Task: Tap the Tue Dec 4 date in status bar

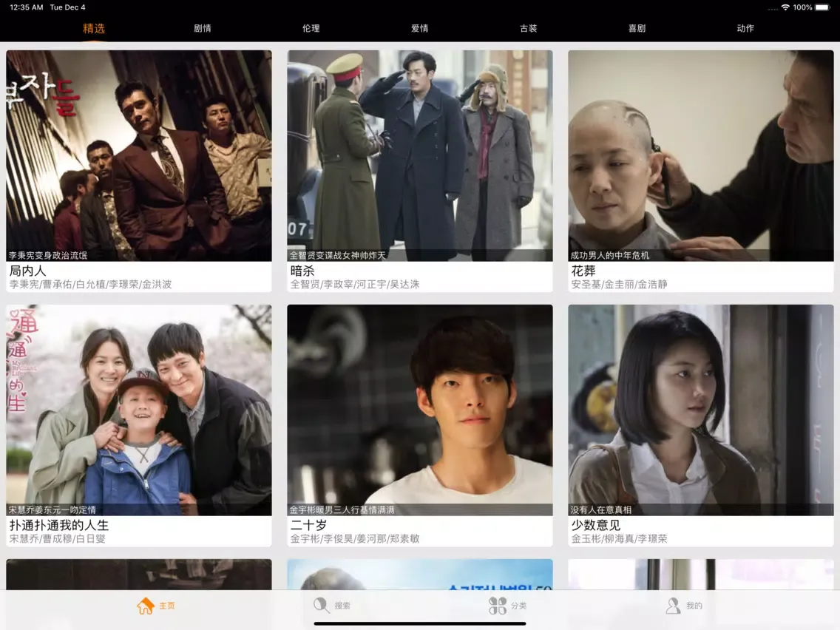Action: tap(67, 7)
